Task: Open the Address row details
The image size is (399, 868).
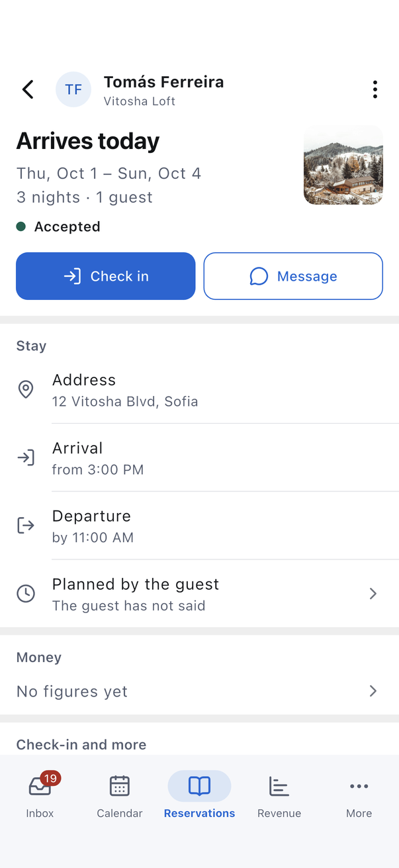Action: [199, 390]
